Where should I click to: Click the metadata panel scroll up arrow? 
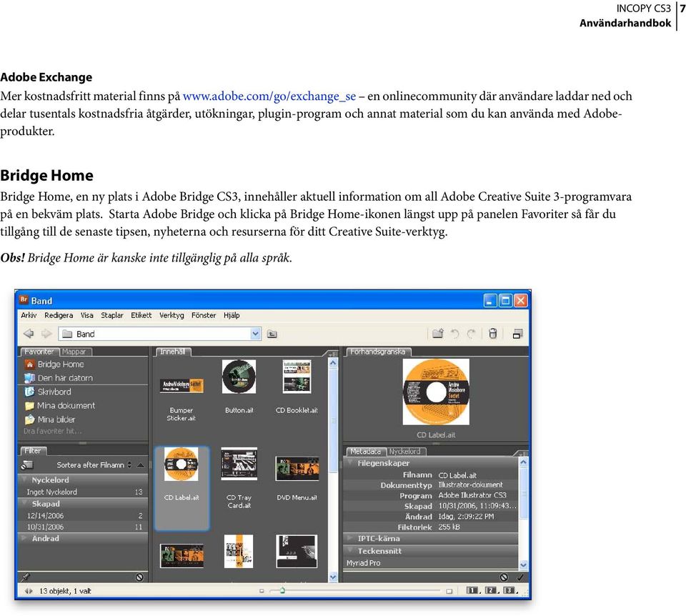523,462
